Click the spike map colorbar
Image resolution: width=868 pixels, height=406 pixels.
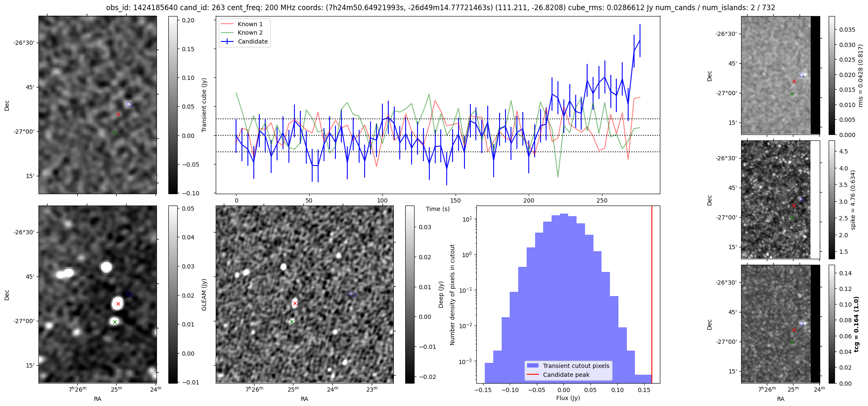coord(832,200)
